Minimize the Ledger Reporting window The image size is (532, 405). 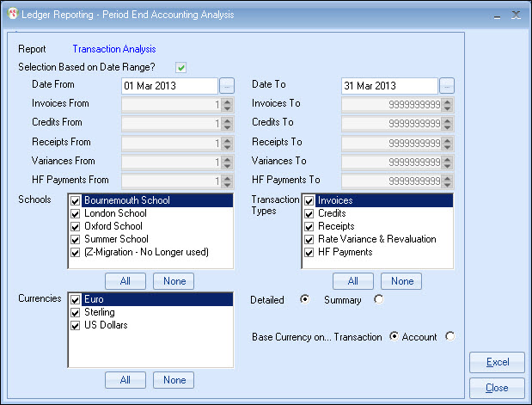point(496,15)
